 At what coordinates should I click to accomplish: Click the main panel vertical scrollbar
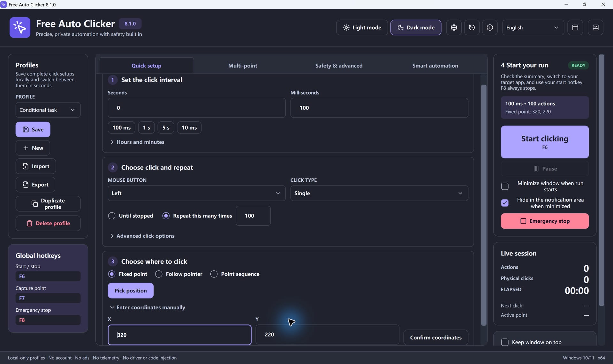point(484,204)
